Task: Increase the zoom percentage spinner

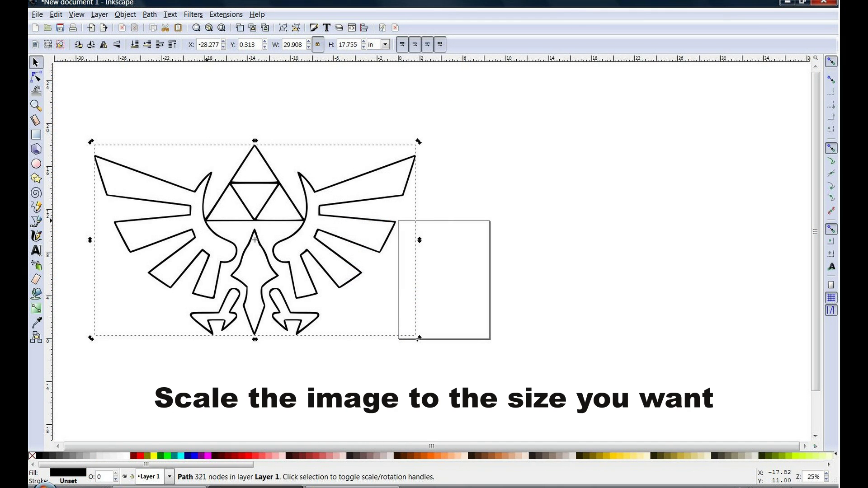Action: (826, 474)
